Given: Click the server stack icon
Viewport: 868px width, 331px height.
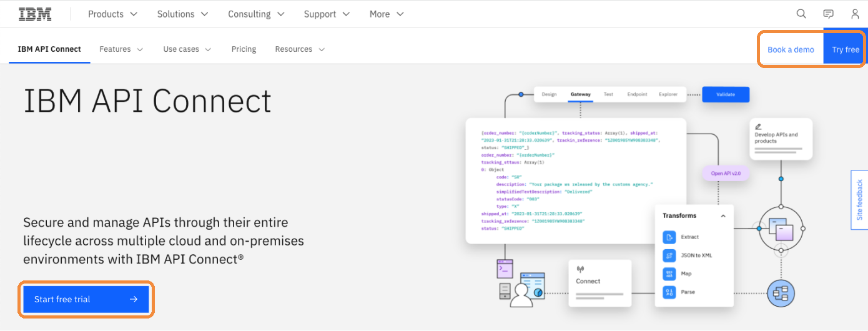Looking at the screenshot, I should coord(505,292).
